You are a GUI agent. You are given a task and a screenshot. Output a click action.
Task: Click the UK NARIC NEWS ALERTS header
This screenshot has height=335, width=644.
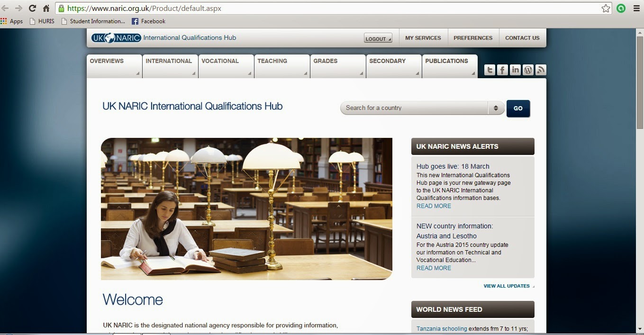coord(472,146)
